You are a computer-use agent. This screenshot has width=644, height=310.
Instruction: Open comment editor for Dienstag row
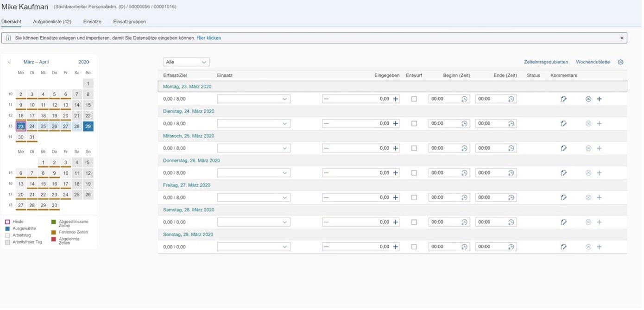(x=564, y=123)
